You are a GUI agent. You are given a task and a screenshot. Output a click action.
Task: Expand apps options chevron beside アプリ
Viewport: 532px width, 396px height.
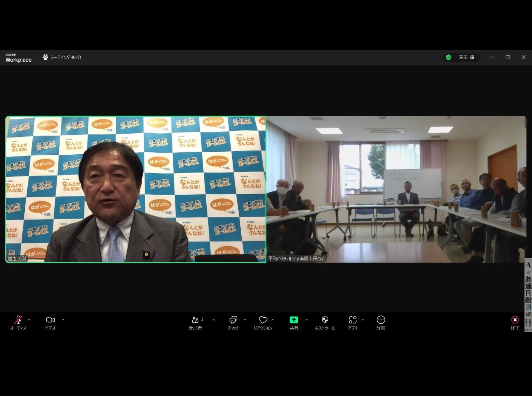363,320
